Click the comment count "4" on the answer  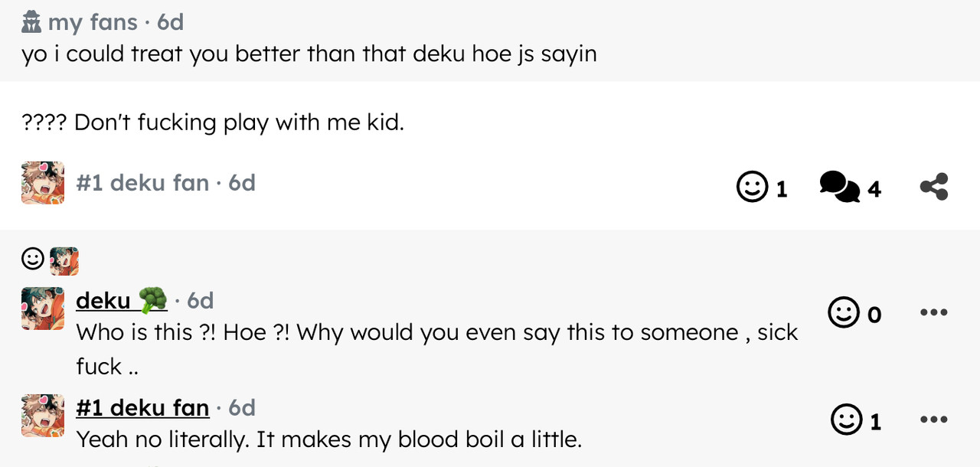[x=874, y=189]
